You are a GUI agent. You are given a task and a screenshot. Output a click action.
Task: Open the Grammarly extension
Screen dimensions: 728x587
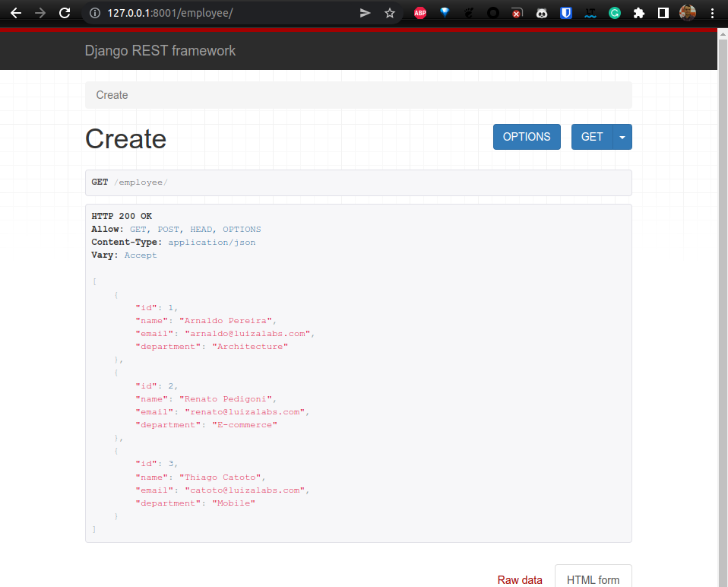point(615,13)
